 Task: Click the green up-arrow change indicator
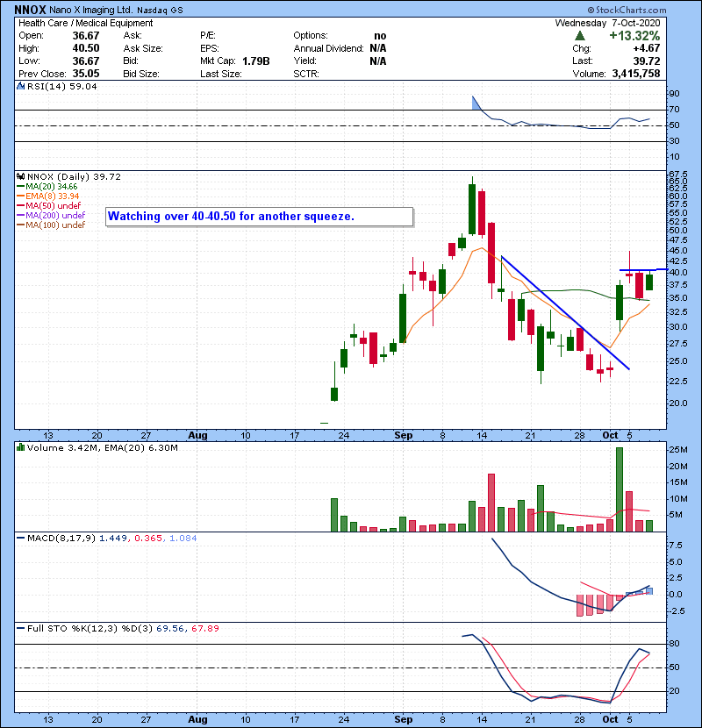pyautogui.click(x=580, y=36)
